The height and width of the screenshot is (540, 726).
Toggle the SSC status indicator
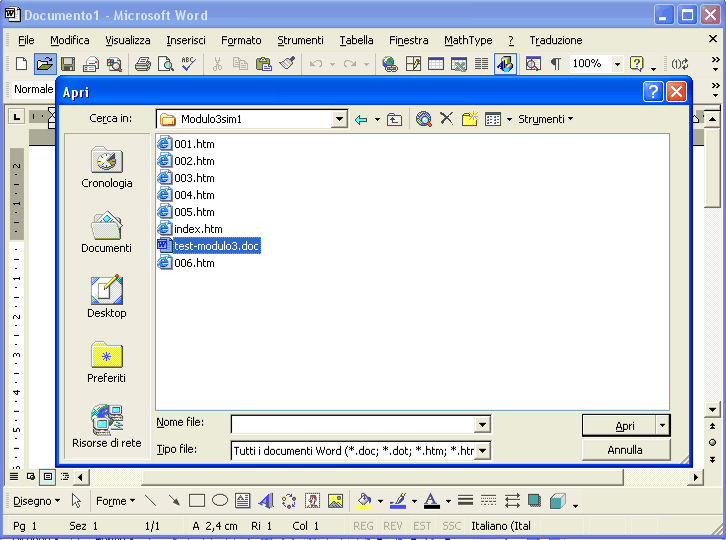tap(451, 526)
